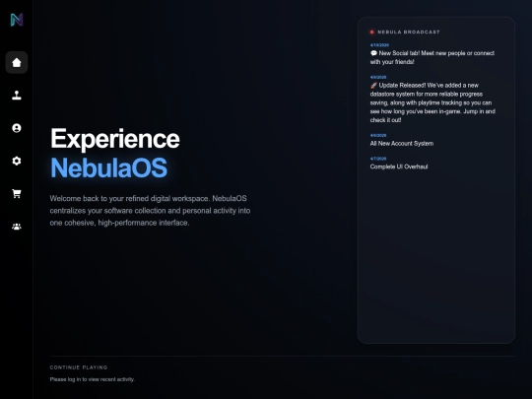Click the Welcome back description paragraph
This screenshot has height=399, width=532.
point(150,211)
